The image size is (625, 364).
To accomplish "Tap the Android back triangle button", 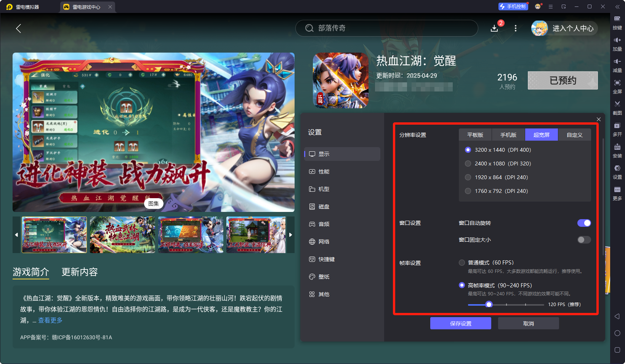I will (x=617, y=316).
